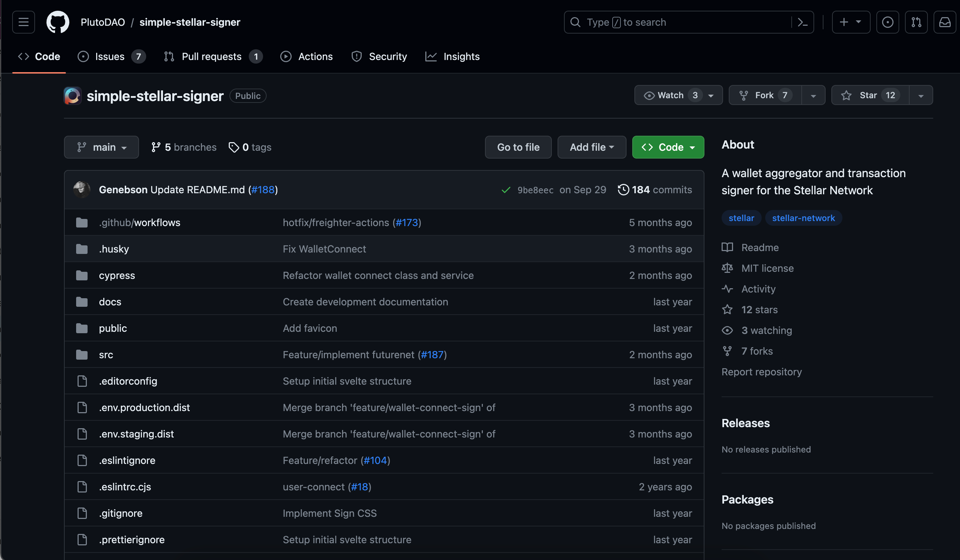
Task: Click the green checkmark commit status icon
Action: click(x=505, y=190)
